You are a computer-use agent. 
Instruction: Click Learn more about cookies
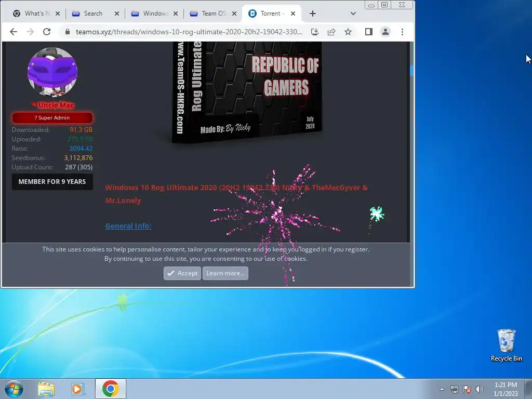click(x=225, y=273)
